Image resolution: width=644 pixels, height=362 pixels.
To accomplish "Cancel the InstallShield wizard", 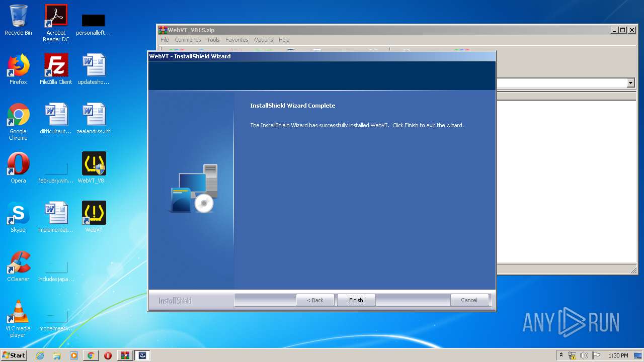I will (469, 300).
